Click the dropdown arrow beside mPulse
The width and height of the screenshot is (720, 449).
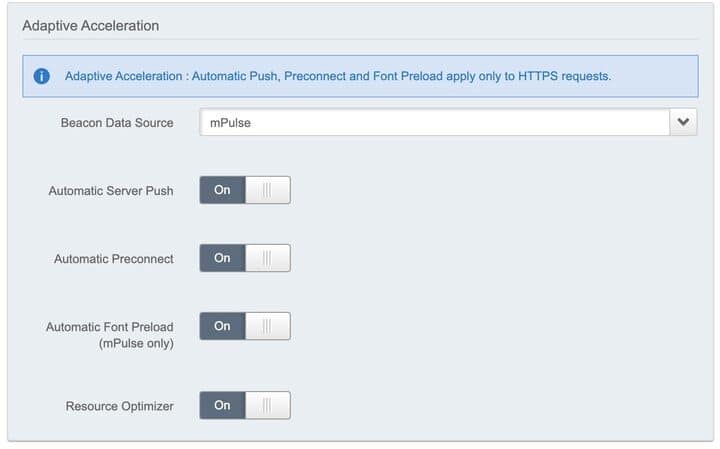(x=684, y=122)
